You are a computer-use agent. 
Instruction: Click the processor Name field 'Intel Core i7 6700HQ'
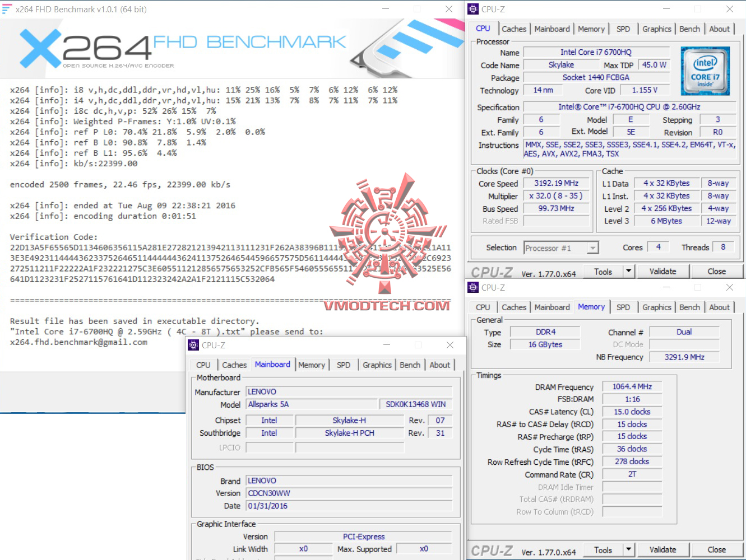[x=596, y=52]
